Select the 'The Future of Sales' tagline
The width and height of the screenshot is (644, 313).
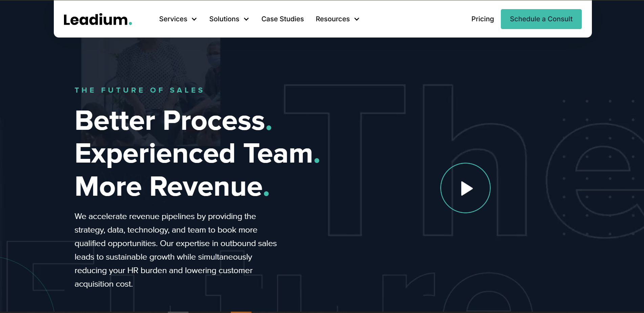click(139, 90)
